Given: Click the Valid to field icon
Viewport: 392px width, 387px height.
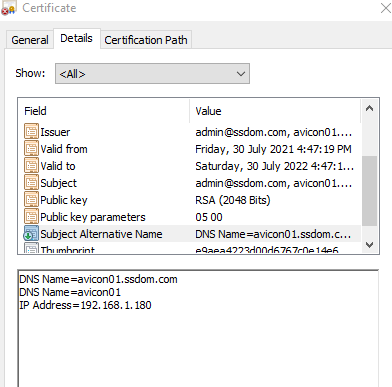Looking at the screenshot, I should [31, 166].
